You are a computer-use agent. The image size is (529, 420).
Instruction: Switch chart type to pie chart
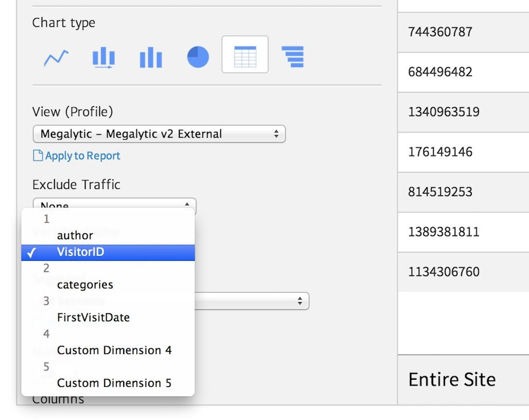click(197, 57)
